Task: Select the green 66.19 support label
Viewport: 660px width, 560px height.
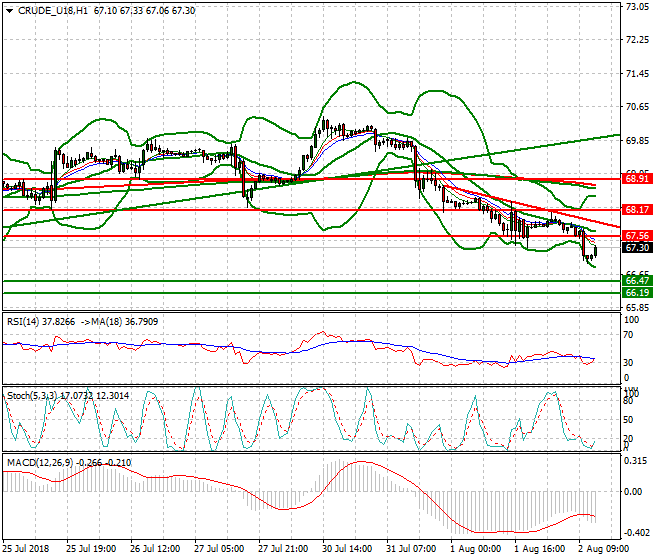Action: click(637, 293)
